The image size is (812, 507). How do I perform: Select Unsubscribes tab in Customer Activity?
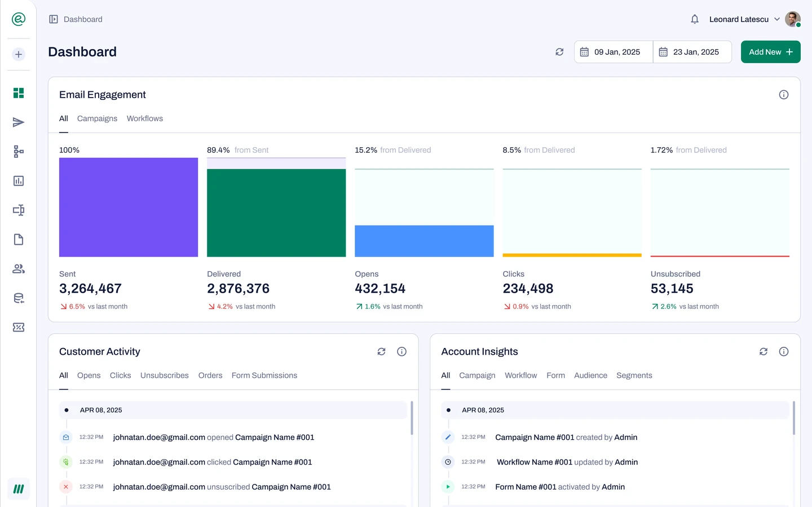[x=165, y=376]
